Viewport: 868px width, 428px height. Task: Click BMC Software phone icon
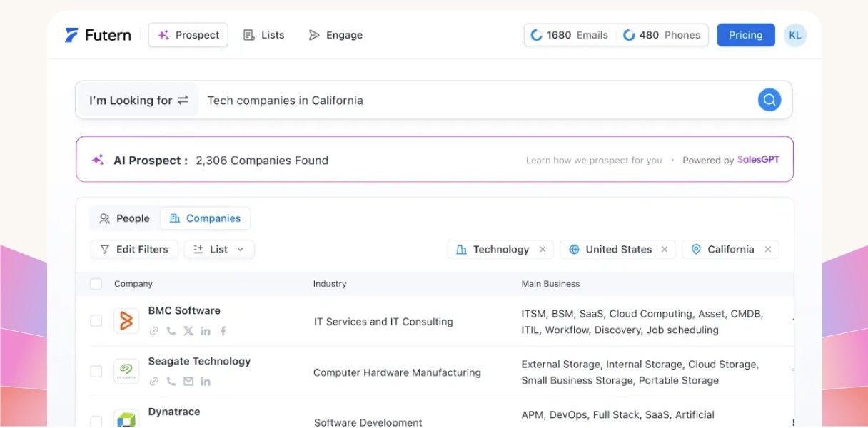(x=171, y=331)
